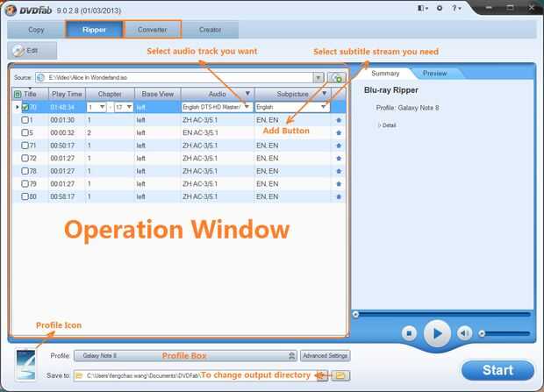Click the source disc icon beside the path
This screenshot has height=392, width=544.
pos(40,77)
